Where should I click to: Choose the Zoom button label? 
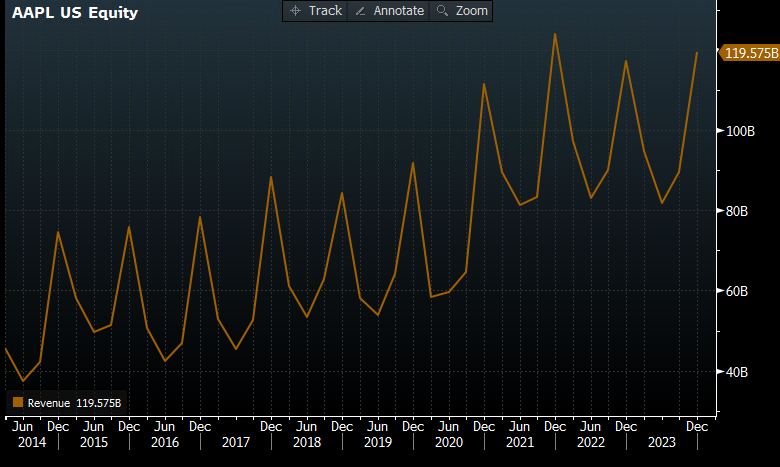472,10
